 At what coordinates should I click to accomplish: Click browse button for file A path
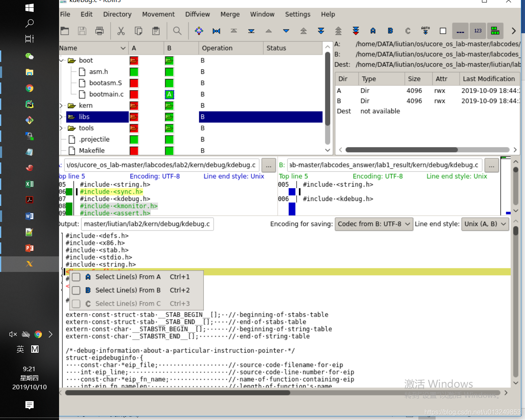(x=269, y=165)
